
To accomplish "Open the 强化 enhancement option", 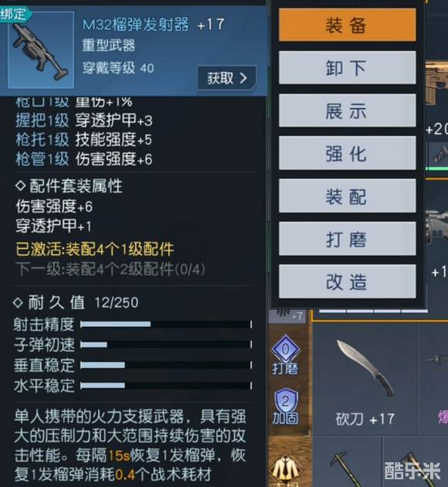I will click(347, 153).
